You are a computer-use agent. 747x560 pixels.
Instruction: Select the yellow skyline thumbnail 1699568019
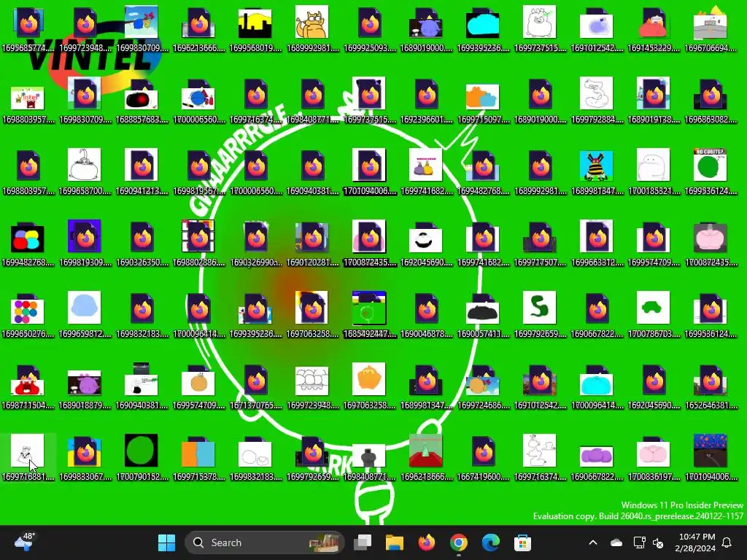click(255, 28)
